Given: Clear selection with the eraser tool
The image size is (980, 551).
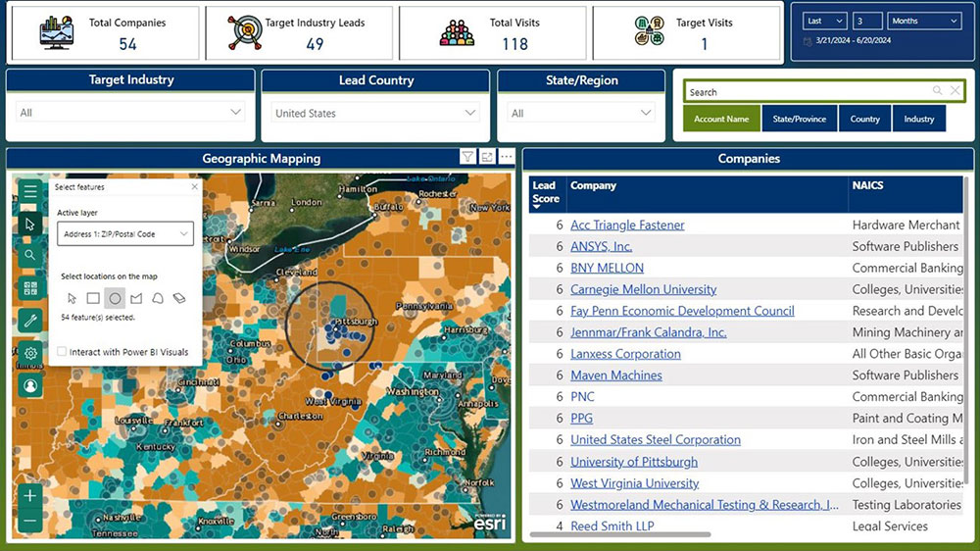Looking at the screenshot, I should (179, 298).
